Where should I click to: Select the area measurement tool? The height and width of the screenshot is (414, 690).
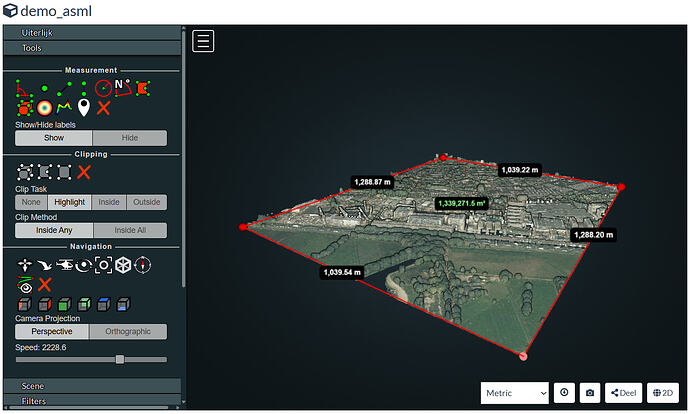pos(143,88)
